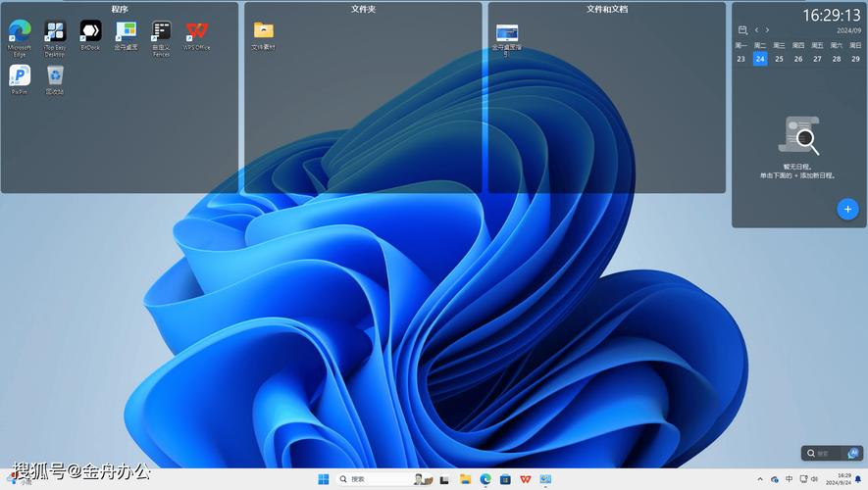Select date 29 in the calendar
Image resolution: width=868 pixels, height=490 pixels.
(855, 59)
